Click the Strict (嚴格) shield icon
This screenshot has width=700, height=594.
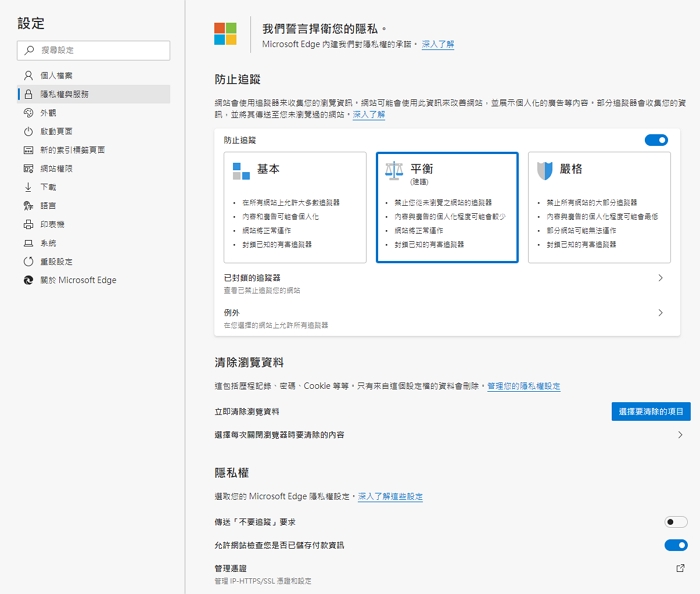(545, 171)
